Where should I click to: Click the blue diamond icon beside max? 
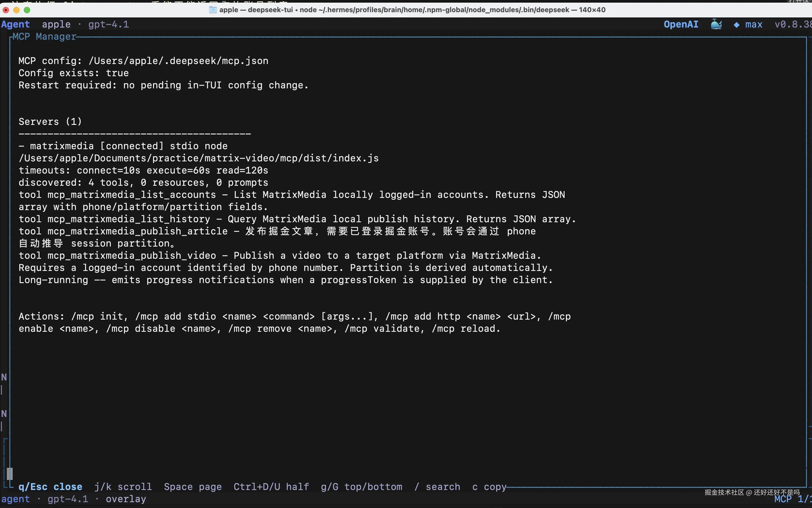(736, 25)
